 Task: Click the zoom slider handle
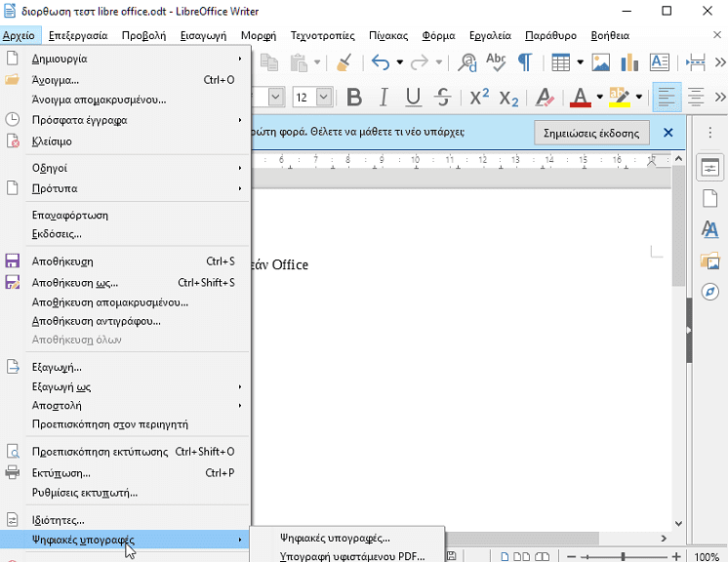[623, 556]
